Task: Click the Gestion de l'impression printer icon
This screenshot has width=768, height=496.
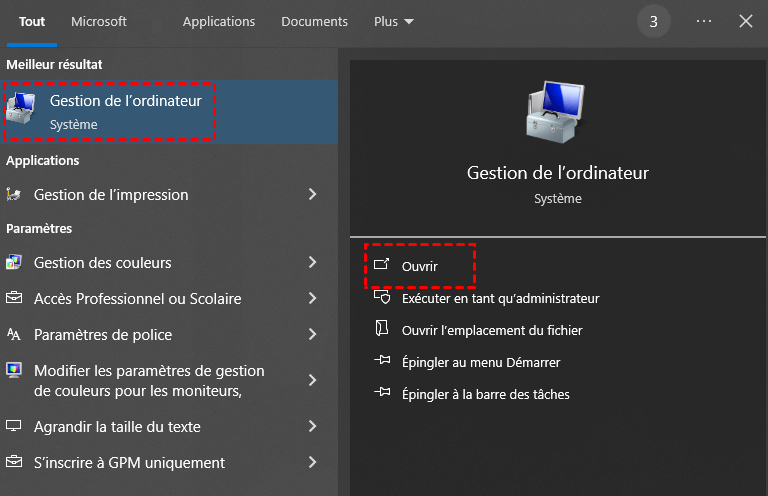Action: coord(14,195)
